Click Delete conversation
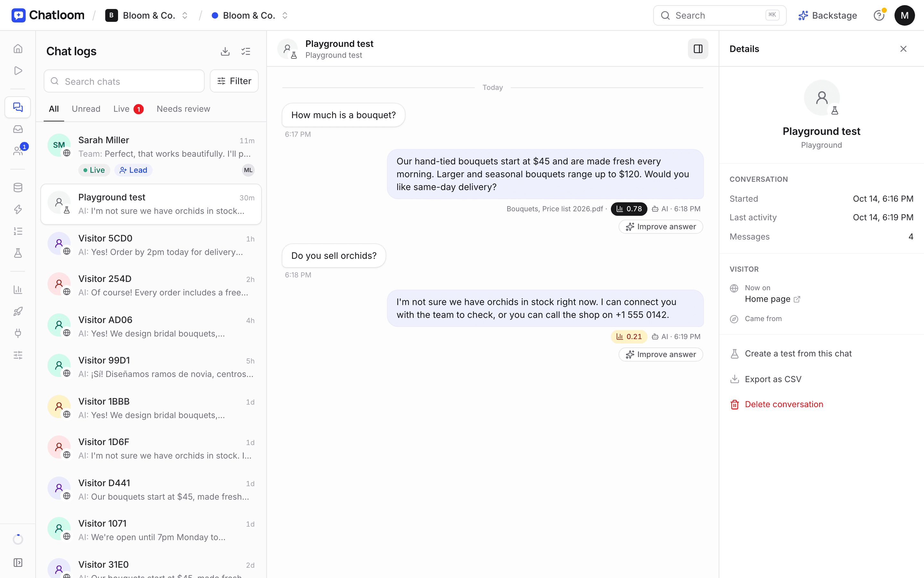 (777, 405)
